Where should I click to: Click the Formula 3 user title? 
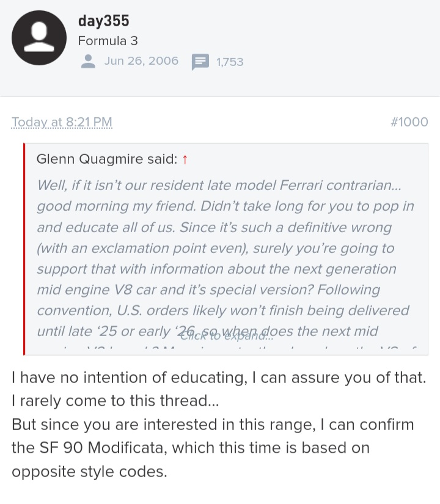coord(108,41)
